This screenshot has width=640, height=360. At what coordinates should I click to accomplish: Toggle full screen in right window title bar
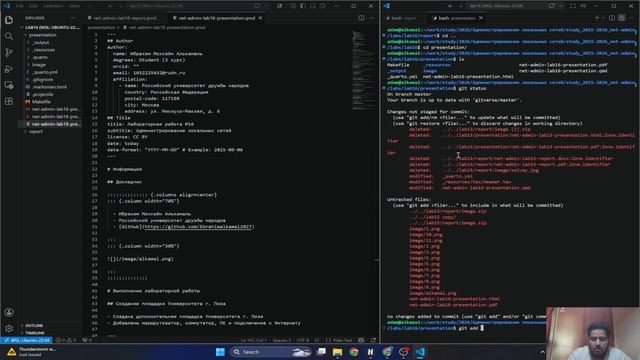[x=573, y=6]
